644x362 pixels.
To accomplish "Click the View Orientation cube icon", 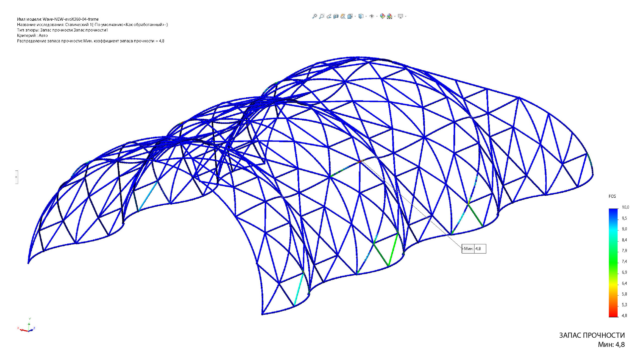I will click(350, 16).
